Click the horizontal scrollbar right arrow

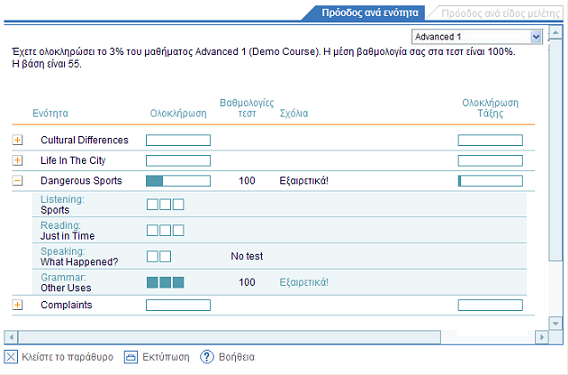click(x=542, y=337)
